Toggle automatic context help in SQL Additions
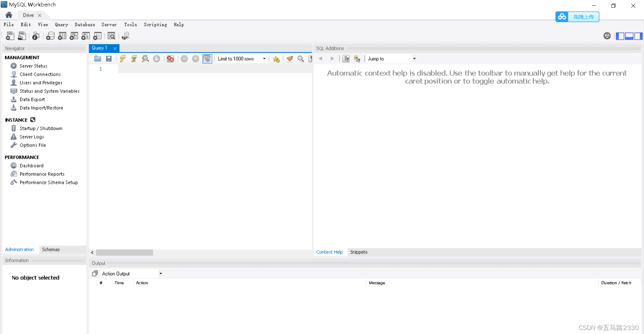This screenshot has width=644, height=334. coord(357,59)
